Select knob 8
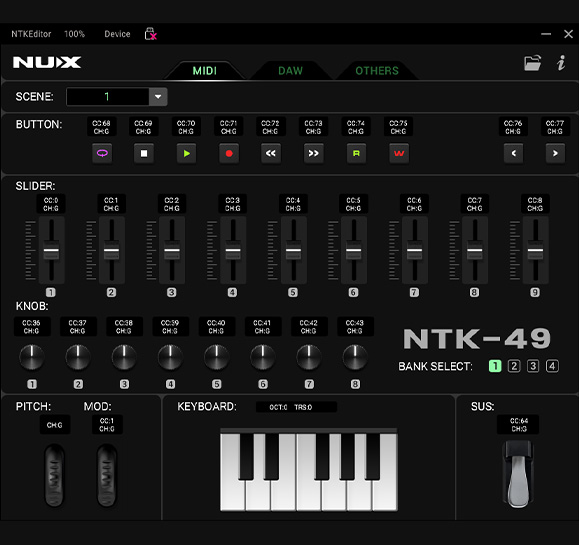The image size is (579, 545). [355, 357]
